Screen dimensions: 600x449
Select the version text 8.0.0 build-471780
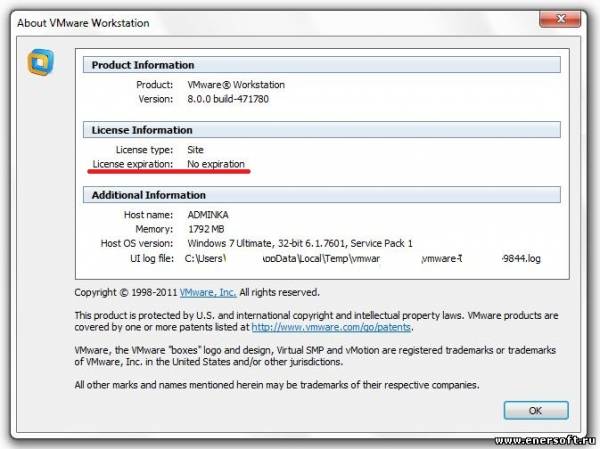point(228,99)
